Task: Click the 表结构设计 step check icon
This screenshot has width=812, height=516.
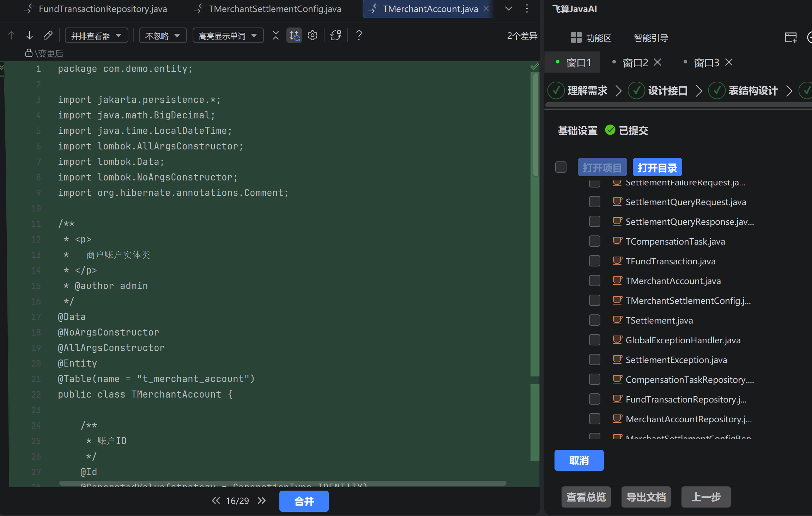Action: (x=717, y=91)
